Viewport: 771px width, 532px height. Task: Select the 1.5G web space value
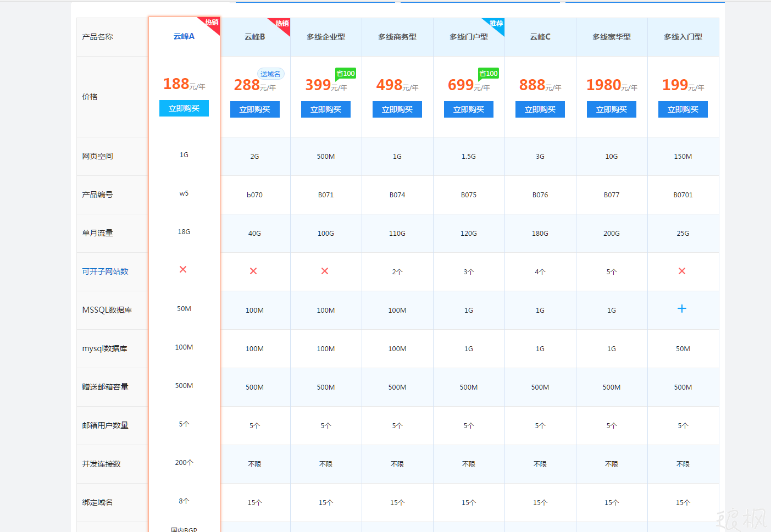click(469, 157)
